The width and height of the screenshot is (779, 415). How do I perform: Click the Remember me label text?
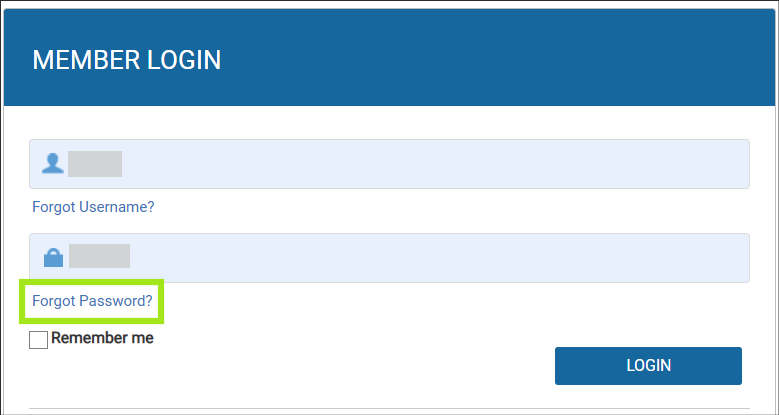pyautogui.click(x=102, y=338)
